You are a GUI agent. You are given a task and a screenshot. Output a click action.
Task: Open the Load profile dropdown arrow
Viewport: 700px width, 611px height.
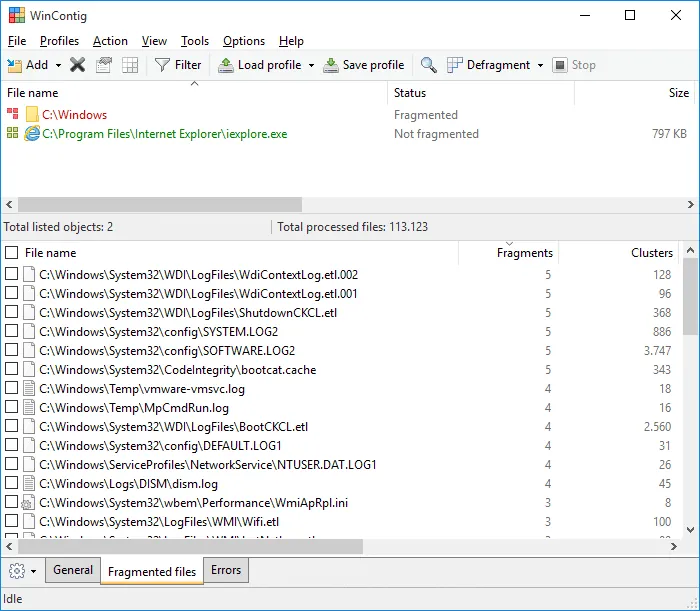(311, 66)
